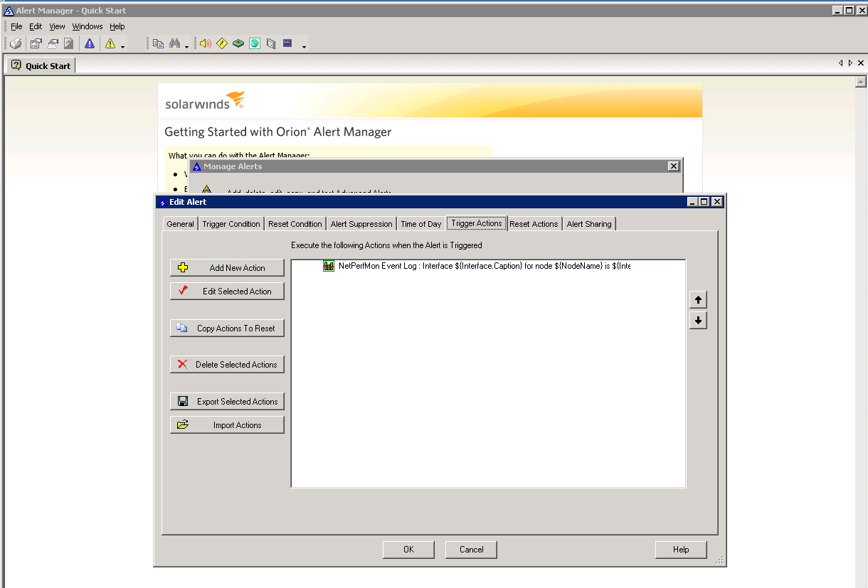Click the properties sheet icon after printer
The height and width of the screenshot is (588, 868).
pyautogui.click(x=36, y=43)
